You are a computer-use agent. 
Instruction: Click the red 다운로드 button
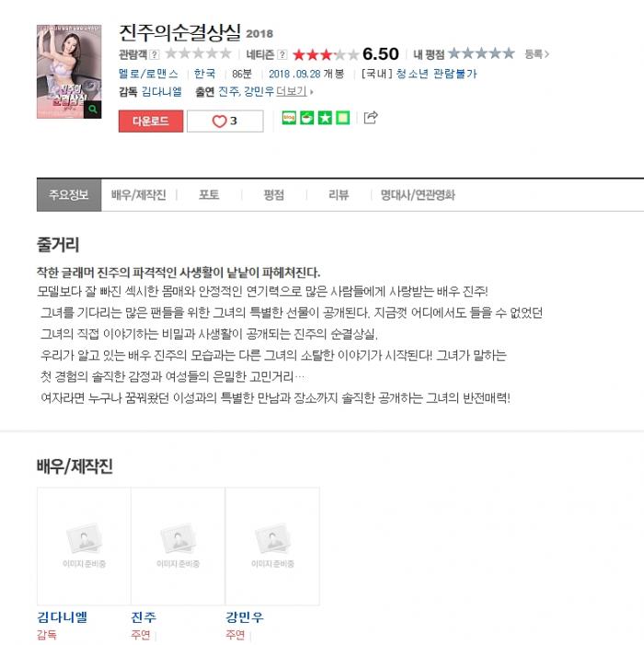pyautogui.click(x=151, y=121)
